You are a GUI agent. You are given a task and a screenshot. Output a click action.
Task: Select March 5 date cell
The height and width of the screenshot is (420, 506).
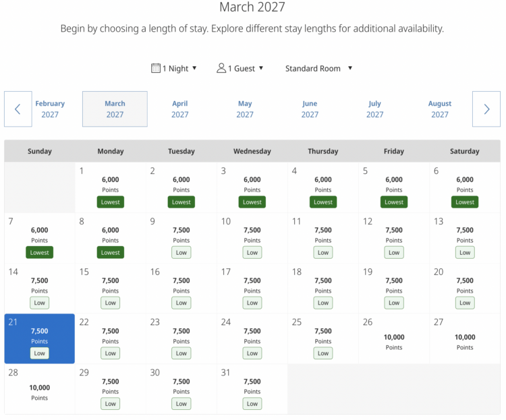394,187
